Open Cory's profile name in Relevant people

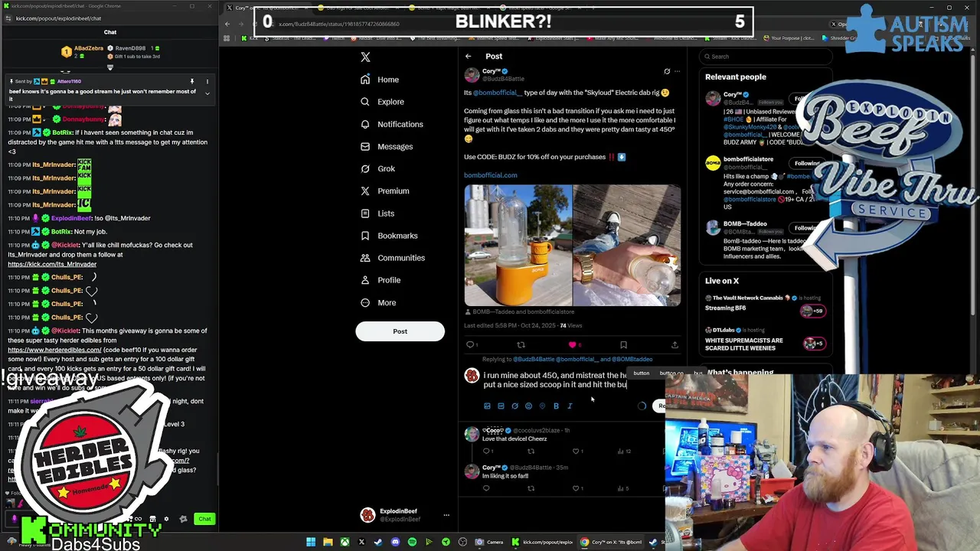[x=732, y=95]
